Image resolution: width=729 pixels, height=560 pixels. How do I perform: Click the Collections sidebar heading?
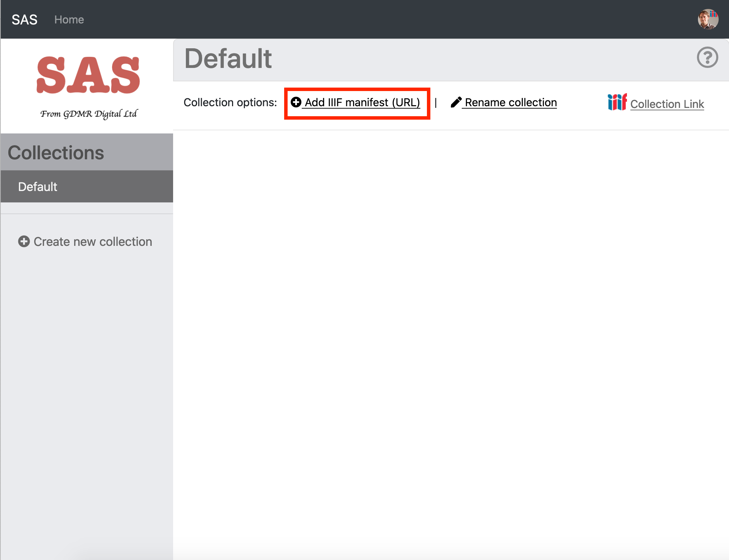pos(56,153)
